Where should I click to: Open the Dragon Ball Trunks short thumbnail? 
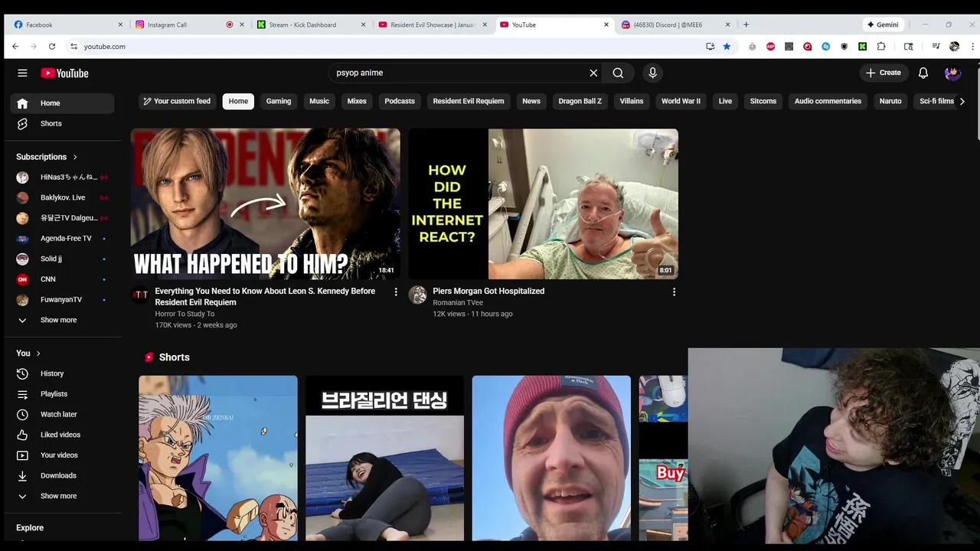coord(218,458)
